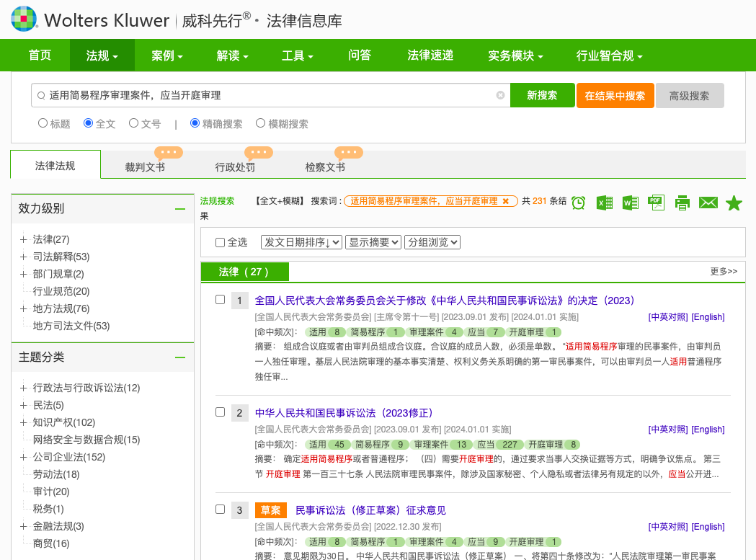This screenshot has width=756, height=560.
Task: Open the bubble above 行政处罚 tab
Action: [259, 152]
